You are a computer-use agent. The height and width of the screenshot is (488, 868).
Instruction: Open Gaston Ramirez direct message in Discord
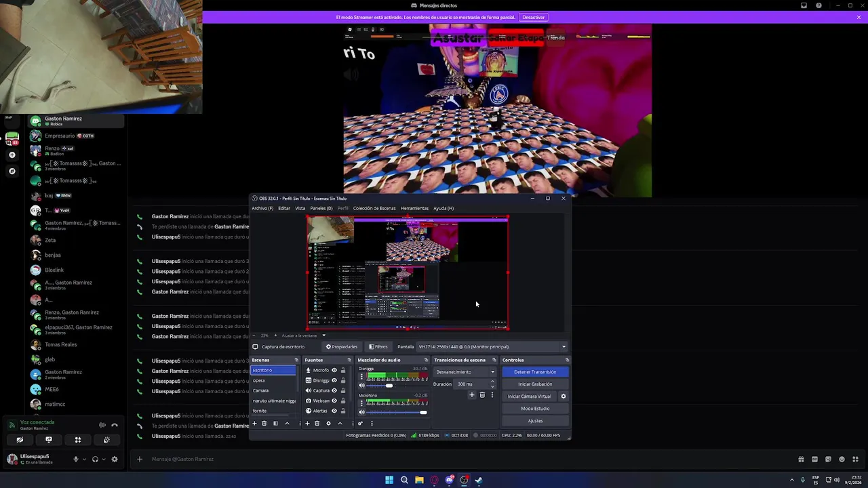coord(76,121)
